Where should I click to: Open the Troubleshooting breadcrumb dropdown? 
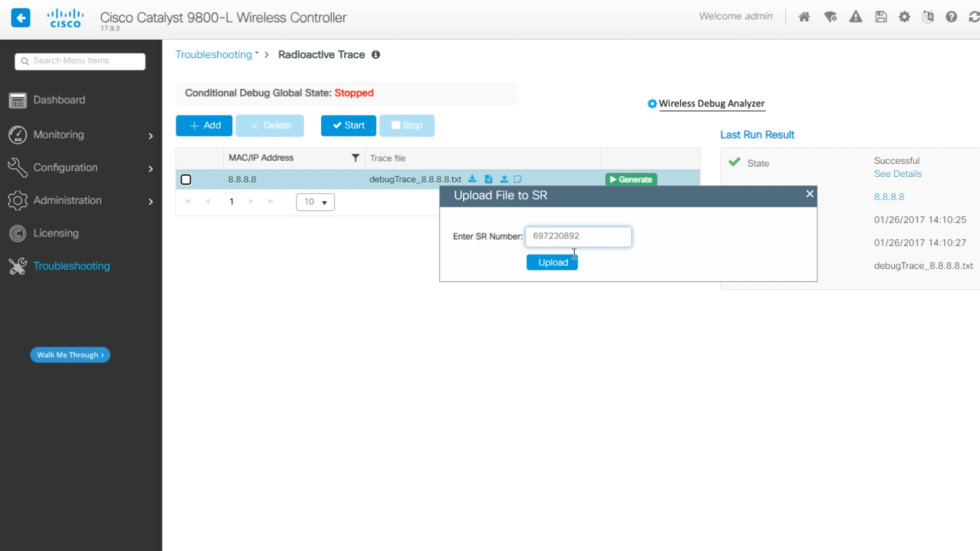tap(217, 55)
